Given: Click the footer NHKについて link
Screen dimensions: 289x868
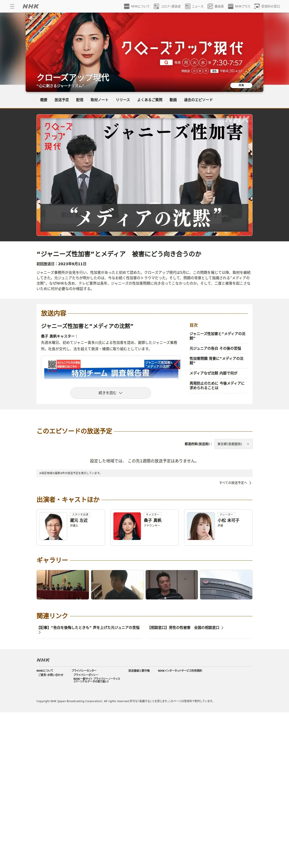Looking at the screenshot, I should coord(45,671).
